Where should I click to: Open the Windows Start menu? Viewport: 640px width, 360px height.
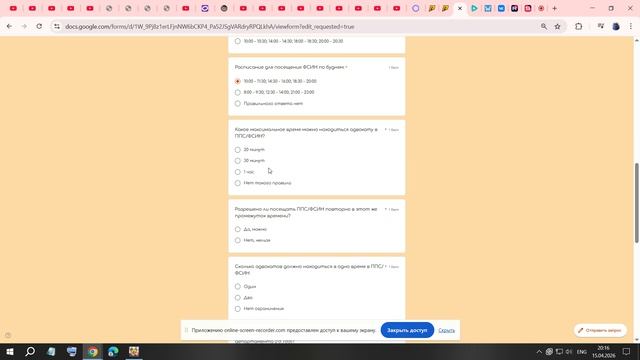tap(9, 351)
